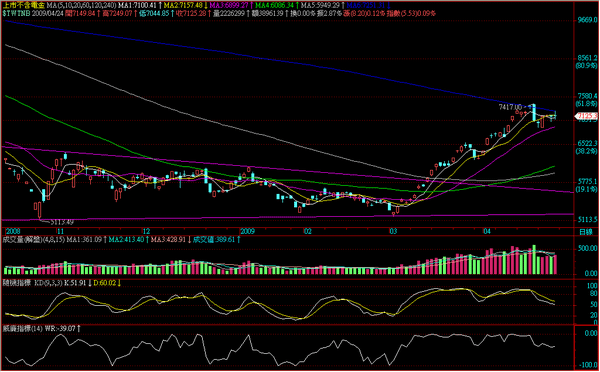
Task: Click the tall cyan candle at the 7417 peak
Action: 534,113
